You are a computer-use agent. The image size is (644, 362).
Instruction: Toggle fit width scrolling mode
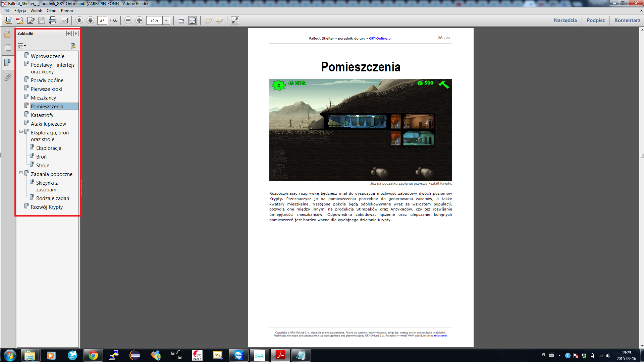coord(181,20)
